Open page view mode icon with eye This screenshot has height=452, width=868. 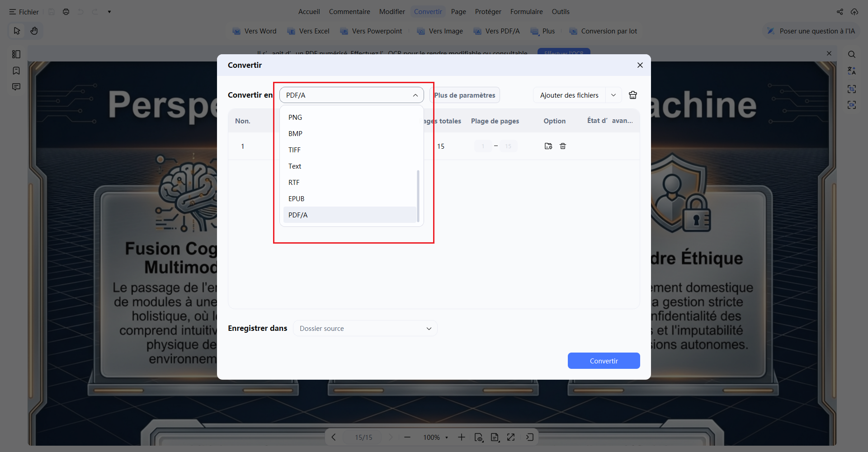[x=479, y=437]
